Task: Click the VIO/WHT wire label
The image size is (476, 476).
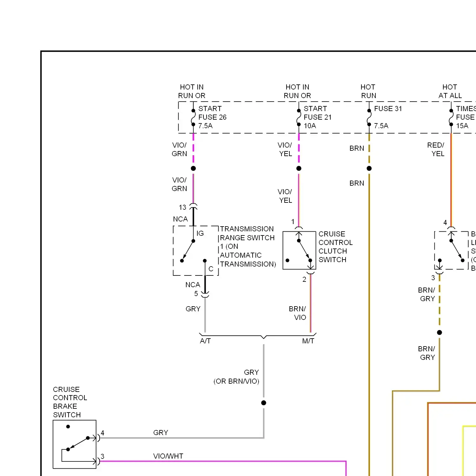Action: pyautogui.click(x=168, y=456)
